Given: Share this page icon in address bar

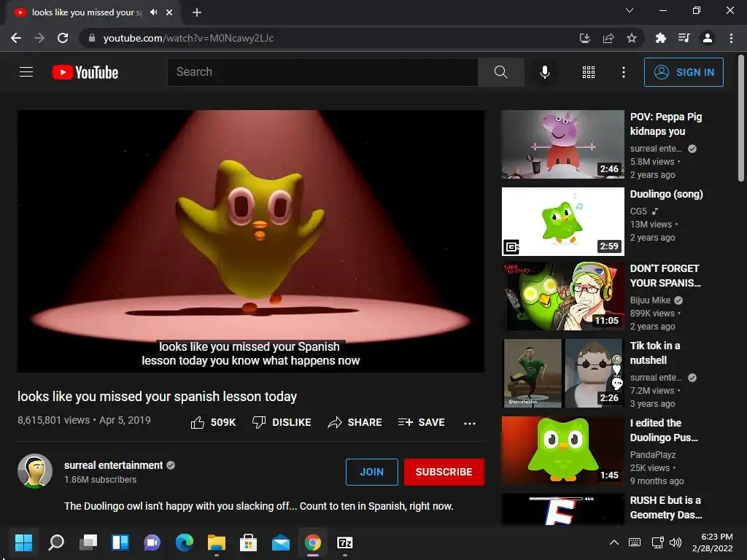Looking at the screenshot, I should pos(608,38).
